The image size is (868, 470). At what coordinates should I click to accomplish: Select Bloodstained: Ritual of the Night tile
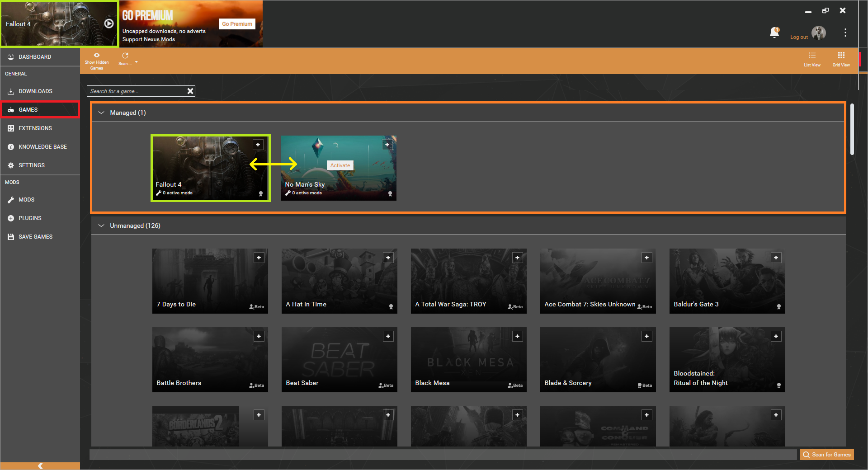point(727,360)
